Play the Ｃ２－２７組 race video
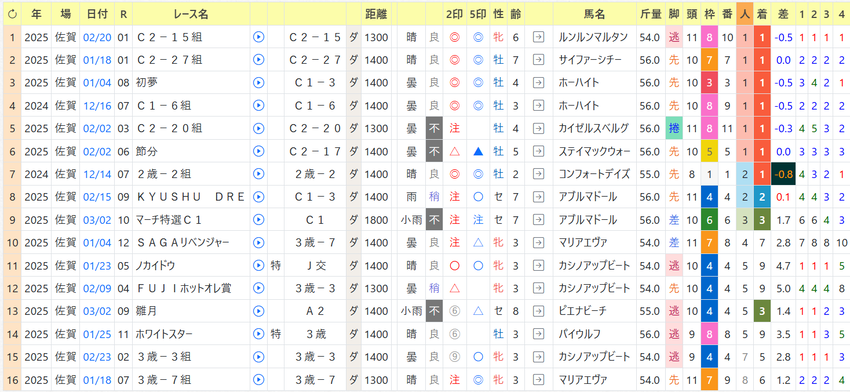 (259, 60)
